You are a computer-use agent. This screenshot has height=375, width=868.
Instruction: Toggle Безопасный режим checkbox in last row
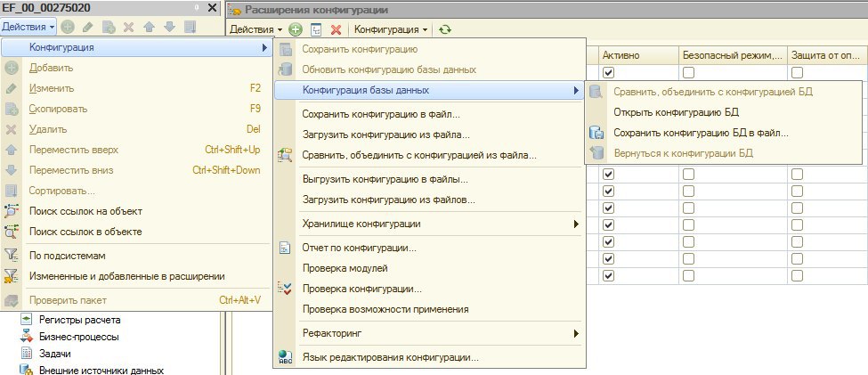pyautogui.click(x=688, y=275)
